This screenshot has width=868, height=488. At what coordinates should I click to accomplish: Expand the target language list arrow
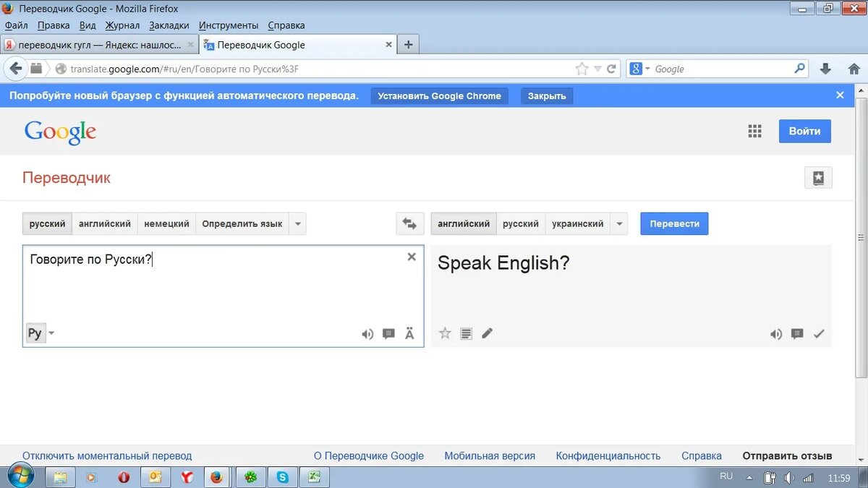(619, 224)
